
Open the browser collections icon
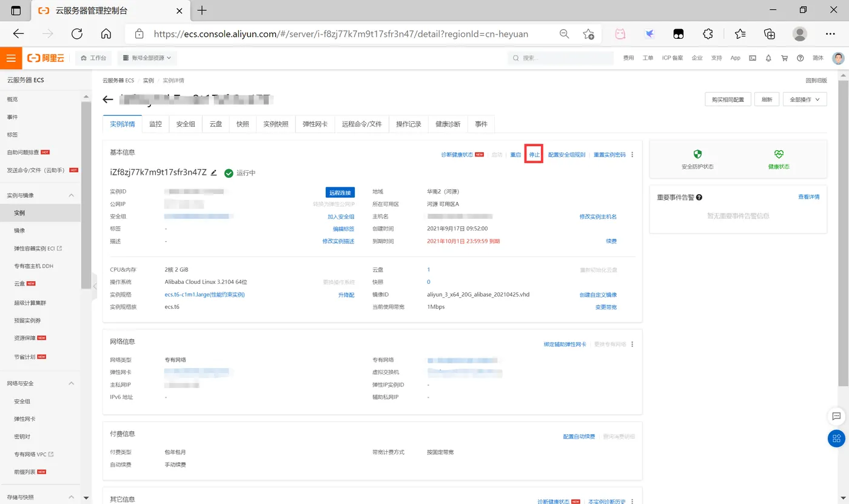pos(770,34)
